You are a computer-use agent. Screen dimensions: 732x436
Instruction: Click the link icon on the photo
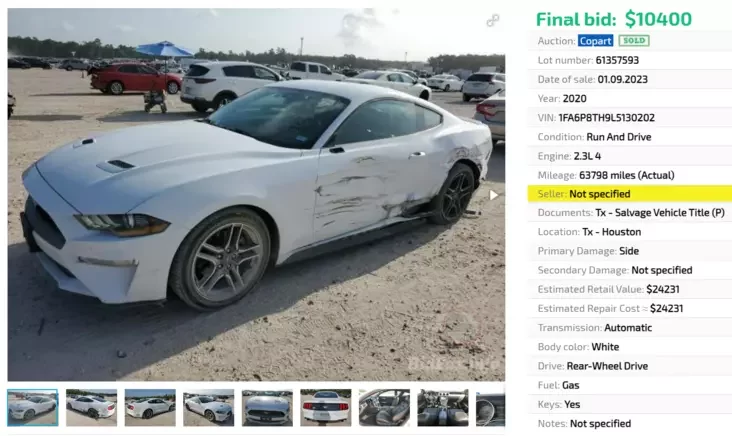493,21
